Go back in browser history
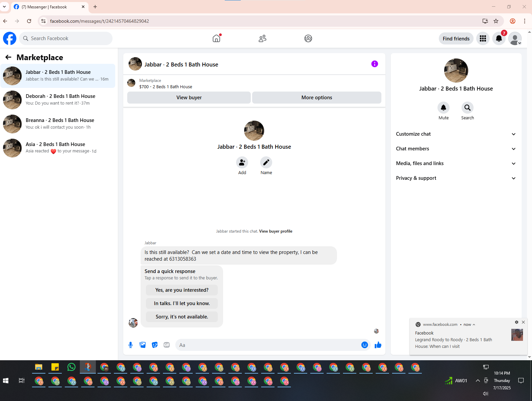The image size is (532, 401). coord(5,21)
